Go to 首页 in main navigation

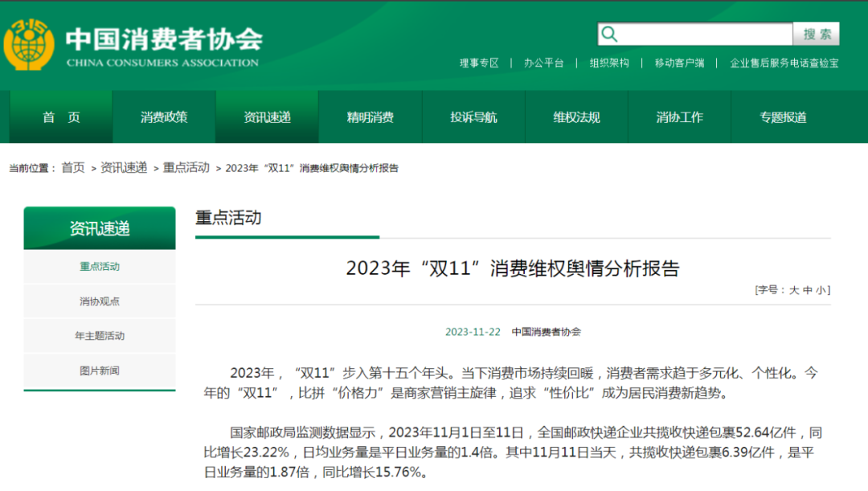[61, 117]
